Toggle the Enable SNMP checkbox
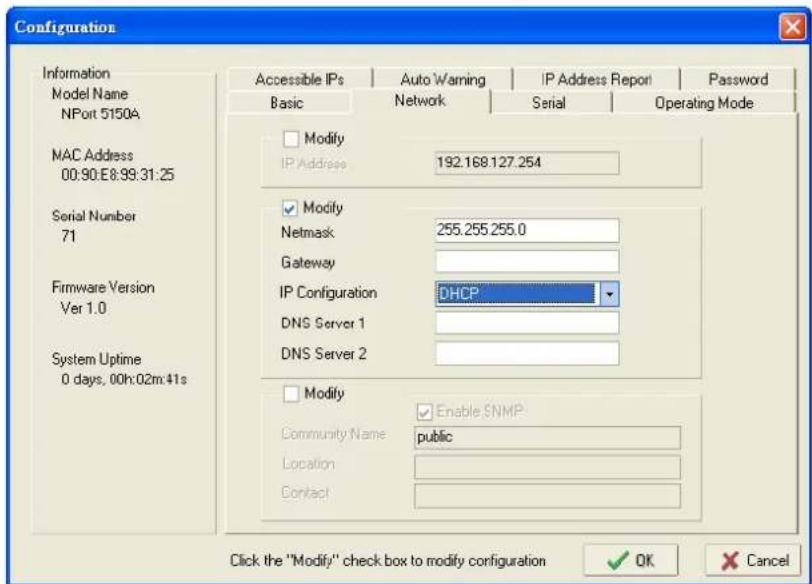812x584 pixels. [x=424, y=412]
